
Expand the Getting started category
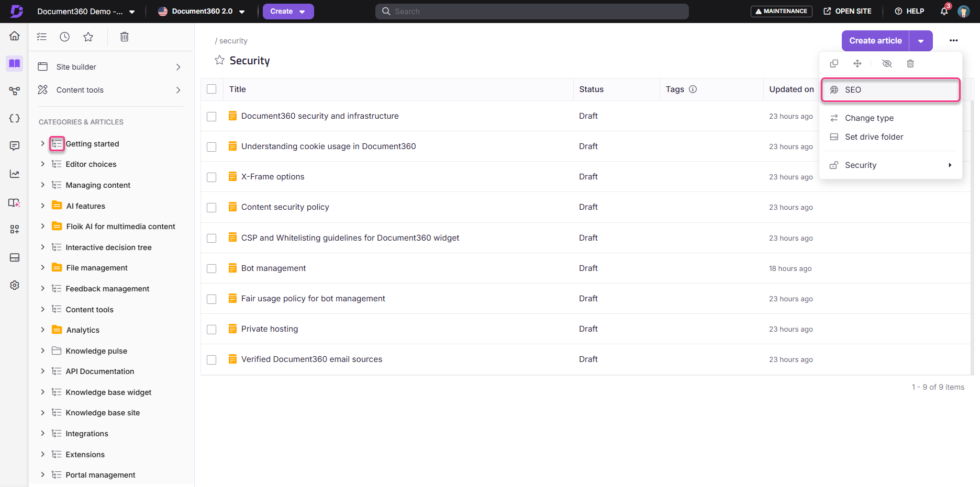(x=43, y=143)
